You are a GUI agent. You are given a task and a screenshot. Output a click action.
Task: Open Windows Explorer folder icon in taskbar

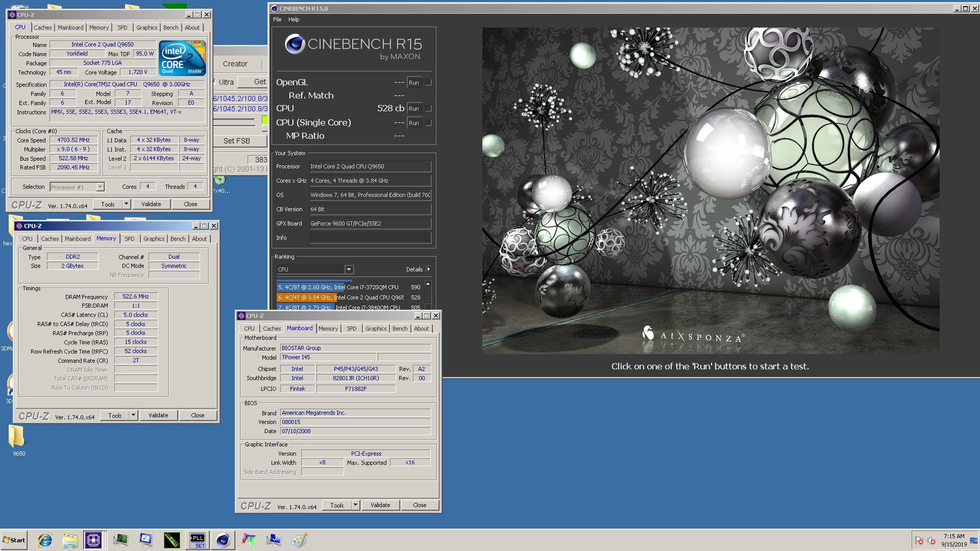click(70, 540)
